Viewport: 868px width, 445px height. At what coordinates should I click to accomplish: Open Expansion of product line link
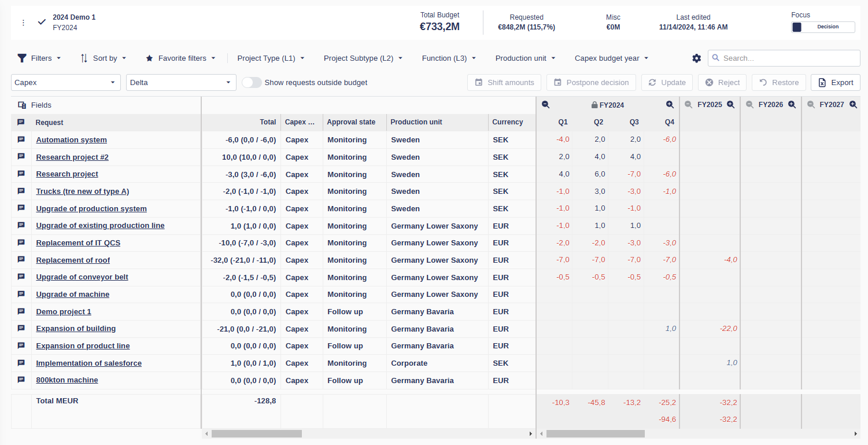coord(83,345)
